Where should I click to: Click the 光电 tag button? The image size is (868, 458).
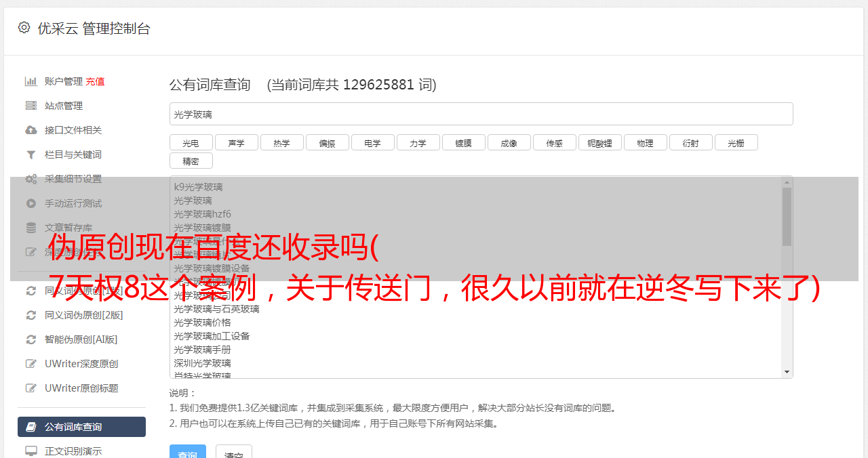tap(191, 142)
